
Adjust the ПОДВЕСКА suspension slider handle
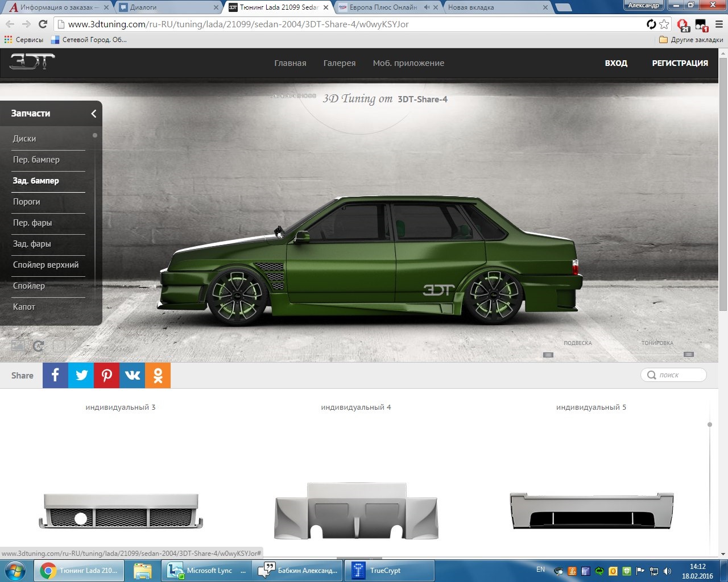coord(548,355)
